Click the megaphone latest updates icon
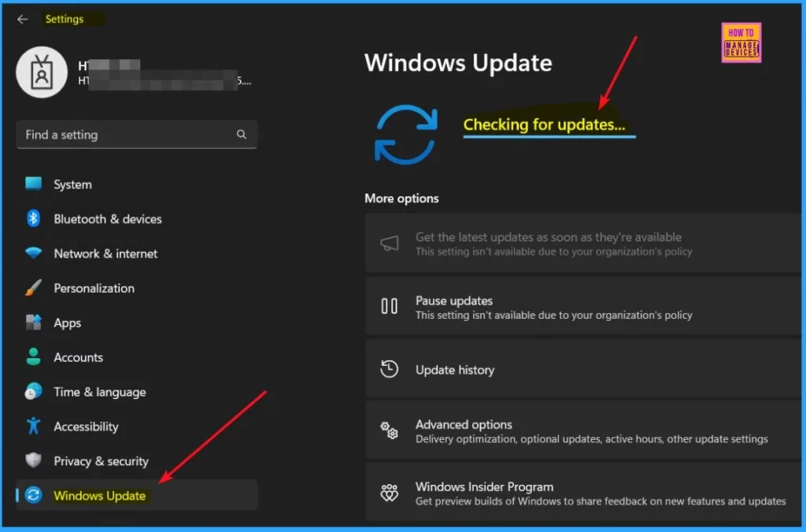 click(389, 243)
